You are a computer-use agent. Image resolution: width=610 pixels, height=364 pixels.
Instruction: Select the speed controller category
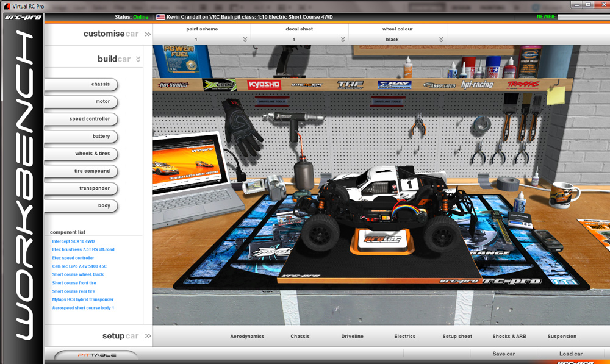tap(81, 119)
